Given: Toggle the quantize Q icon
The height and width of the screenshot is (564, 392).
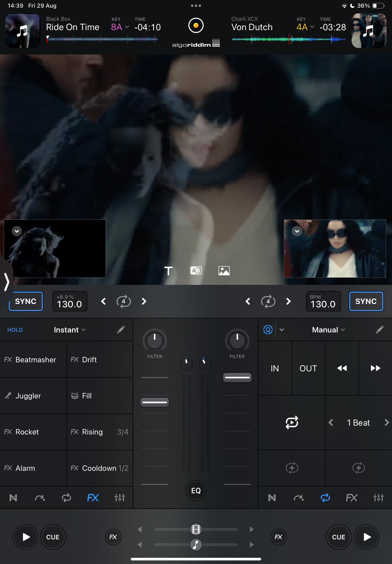Looking at the screenshot, I should tap(268, 330).
